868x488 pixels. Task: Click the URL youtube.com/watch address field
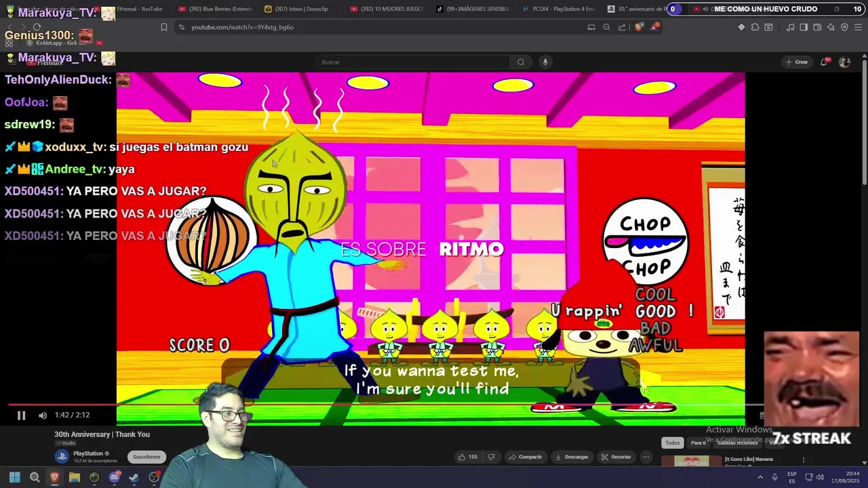coord(242,27)
